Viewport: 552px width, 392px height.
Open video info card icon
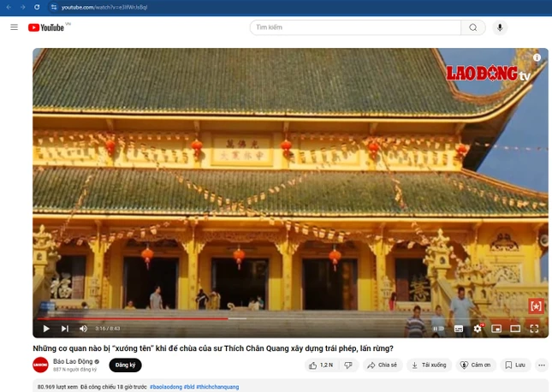pos(537,57)
